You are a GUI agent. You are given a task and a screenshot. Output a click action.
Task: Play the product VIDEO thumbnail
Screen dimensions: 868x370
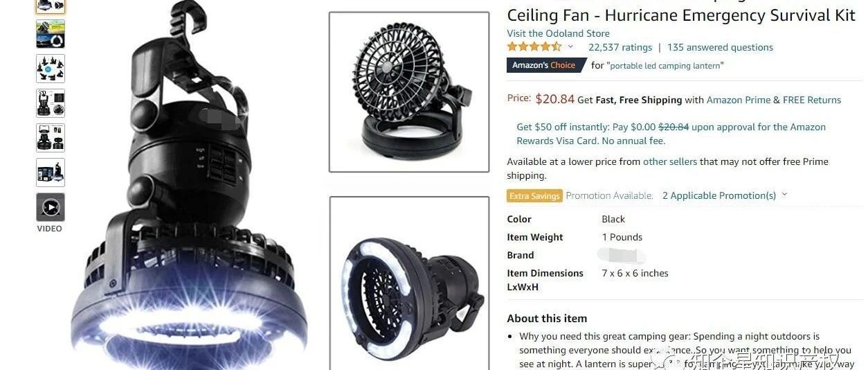coord(51,207)
